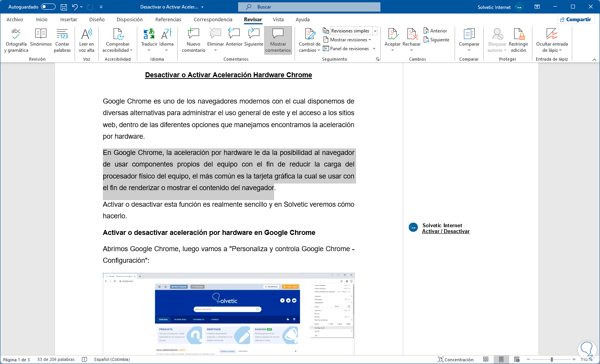Switch to the Insertar tab

(69, 19)
